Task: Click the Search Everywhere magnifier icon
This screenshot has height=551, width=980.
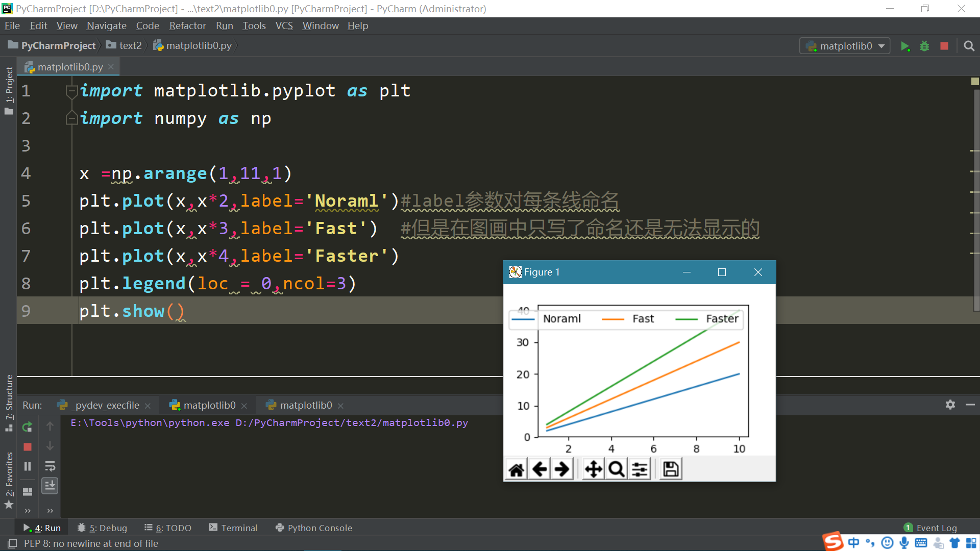Action: click(x=969, y=46)
